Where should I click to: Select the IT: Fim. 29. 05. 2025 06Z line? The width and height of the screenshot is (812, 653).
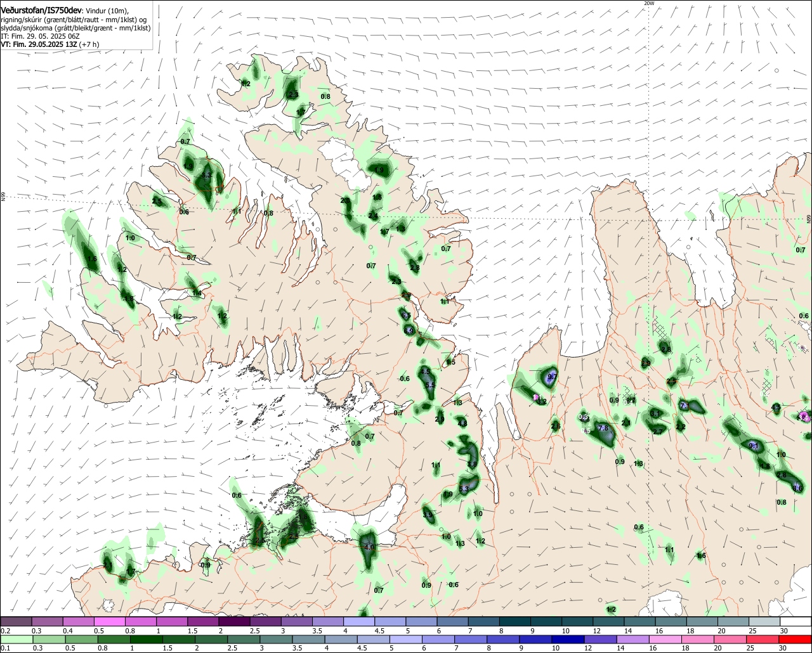pyautogui.click(x=40, y=36)
